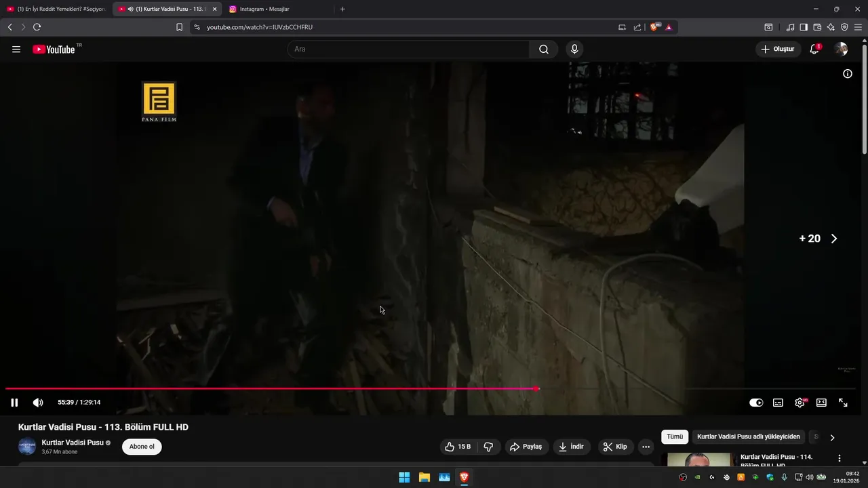This screenshot has width=868, height=488.
Task: Click the address bar URL
Action: tap(260, 27)
